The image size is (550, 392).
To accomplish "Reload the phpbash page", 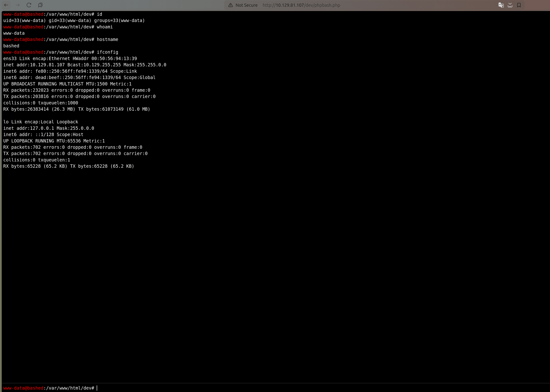I will [x=29, y=5].
